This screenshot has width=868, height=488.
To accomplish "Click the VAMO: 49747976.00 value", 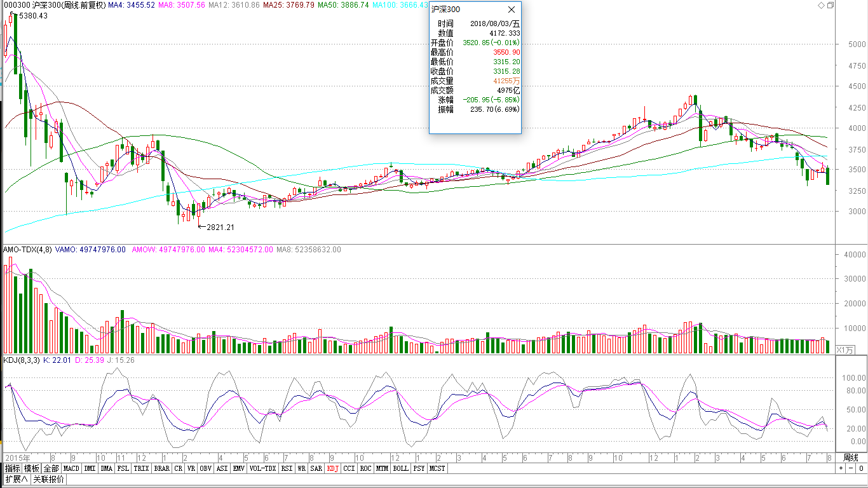I will click(91, 250).
